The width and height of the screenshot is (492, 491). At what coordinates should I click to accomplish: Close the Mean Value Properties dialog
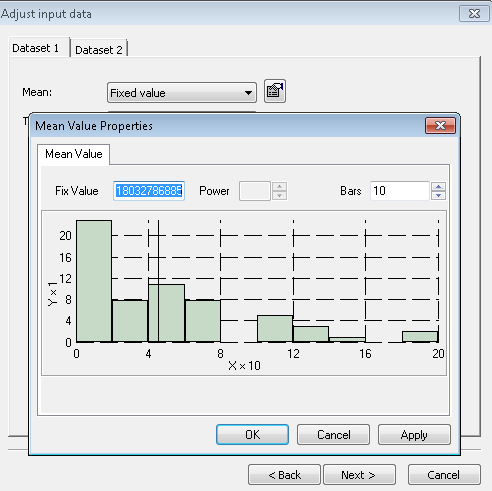coord(440,125)
